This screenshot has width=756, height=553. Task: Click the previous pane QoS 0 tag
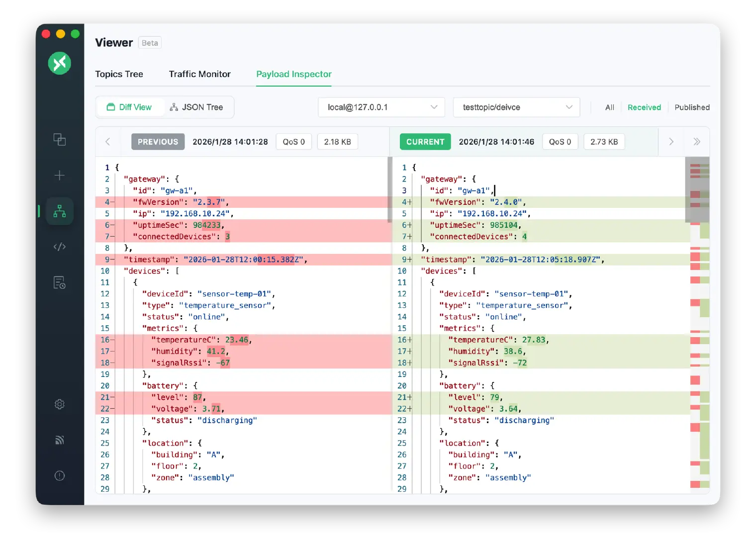pos(293,142)
